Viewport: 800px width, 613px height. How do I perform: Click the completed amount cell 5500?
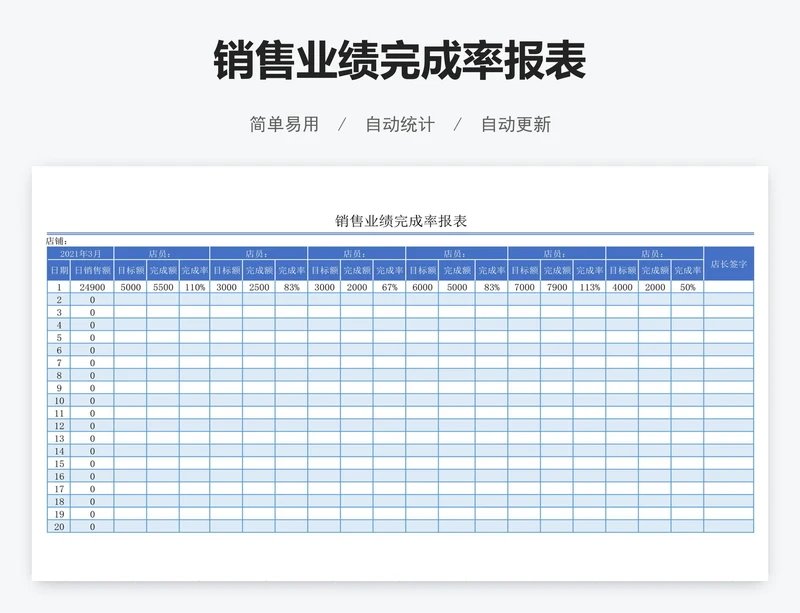pyautogui.click(x=163, y=287)
